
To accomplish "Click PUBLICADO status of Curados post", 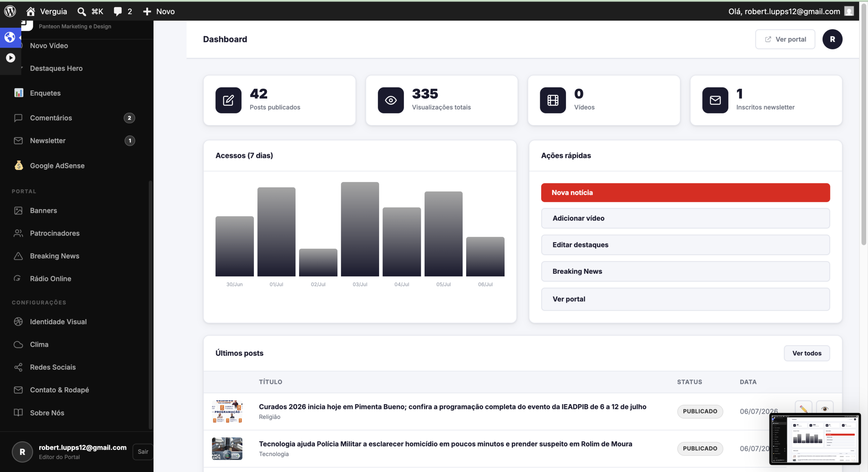I will click(700, 411).
